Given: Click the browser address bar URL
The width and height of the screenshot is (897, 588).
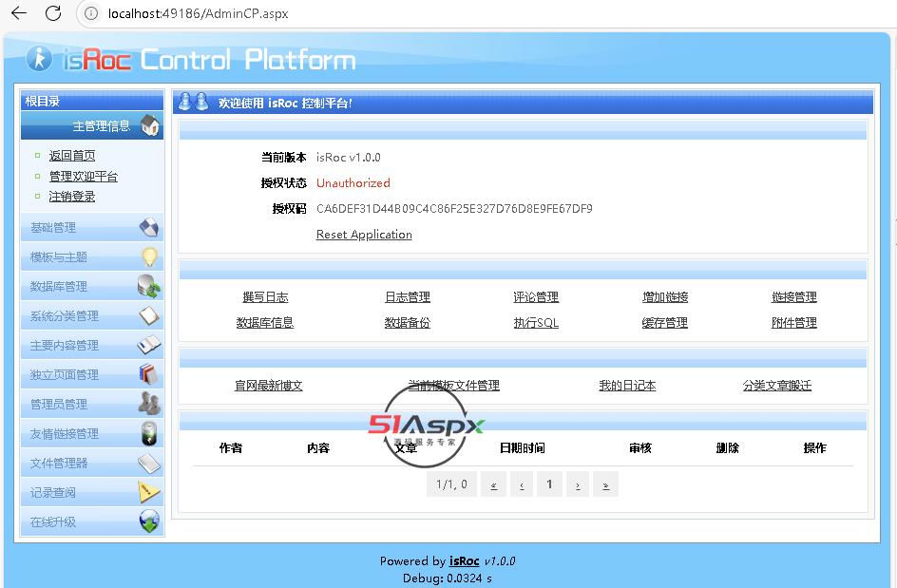Looking at the screenshot, I should tap(198, 13).
